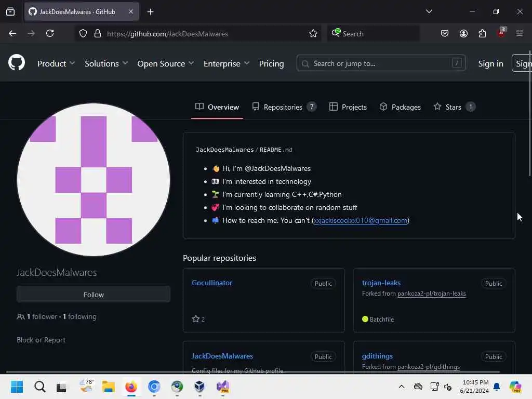The width and height of the screenshot is (532, 399).
Task: Open the extensions puzzle icon
Action: coord(482,33)
